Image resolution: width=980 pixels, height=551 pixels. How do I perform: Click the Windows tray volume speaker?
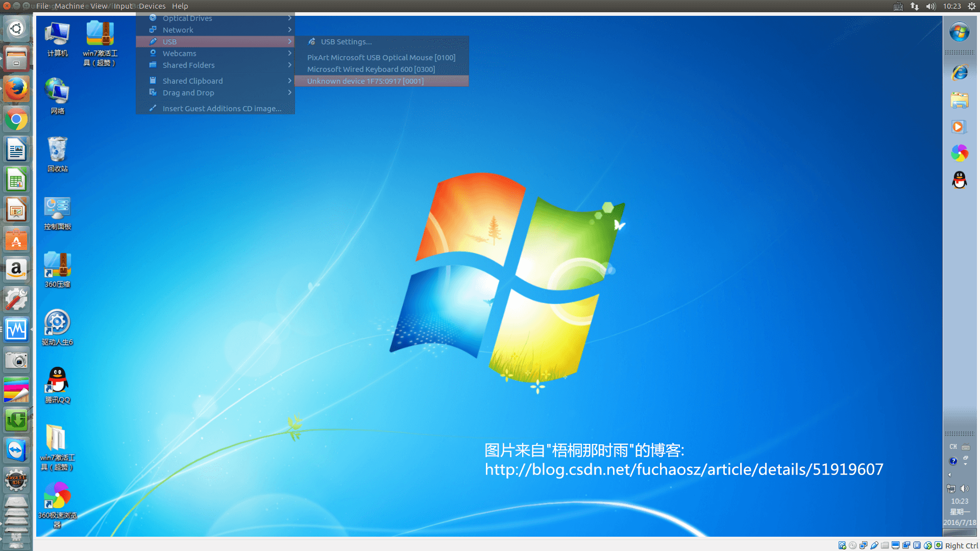pos(964,489)
